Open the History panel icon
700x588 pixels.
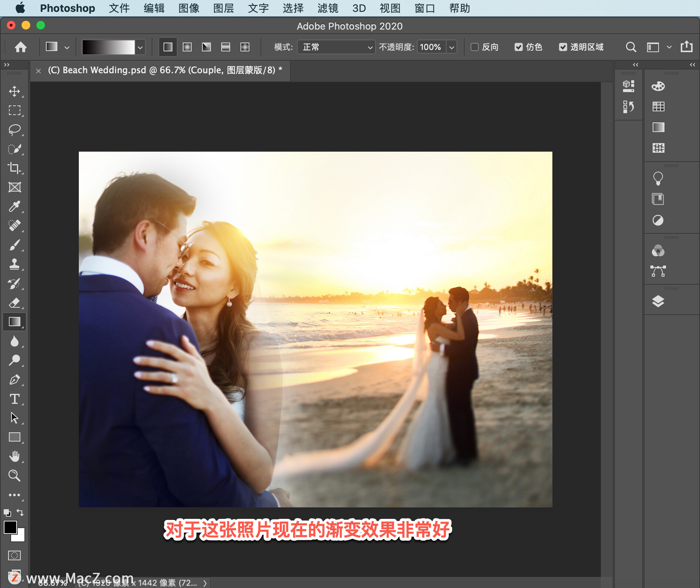point(628,107)
